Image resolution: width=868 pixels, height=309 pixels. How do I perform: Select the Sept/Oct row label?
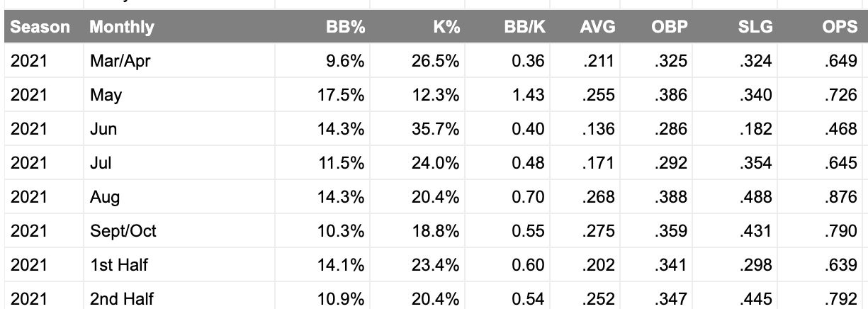123,231
